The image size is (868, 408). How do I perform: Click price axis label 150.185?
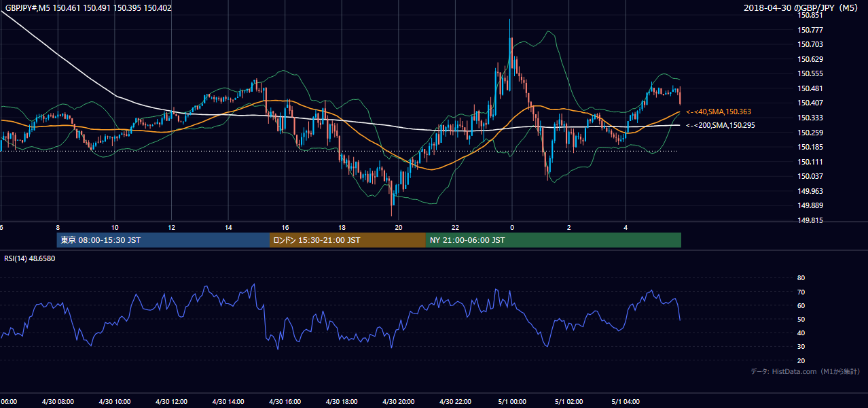pos(810,147)
